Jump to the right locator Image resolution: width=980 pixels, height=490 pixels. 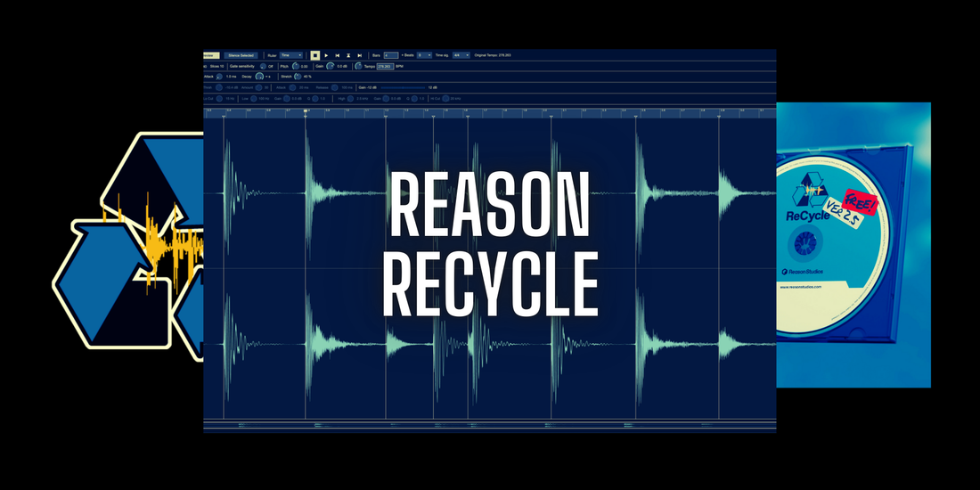pos(359,55)
